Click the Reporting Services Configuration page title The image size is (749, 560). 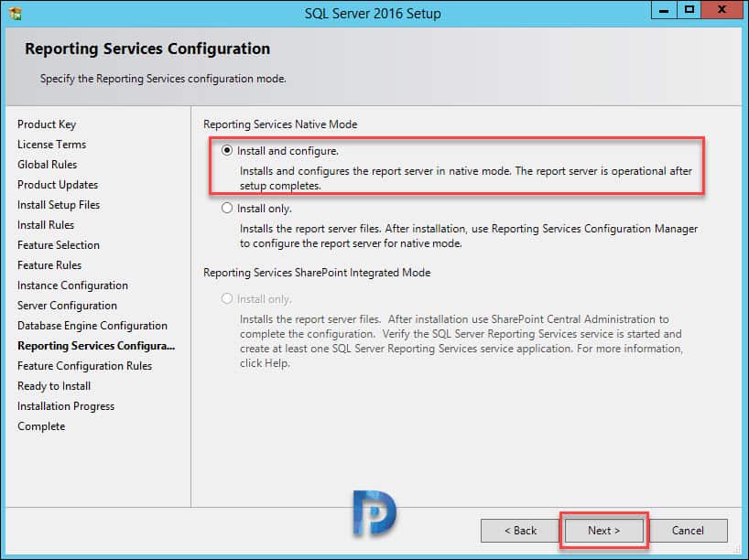[x=147, y=48]
